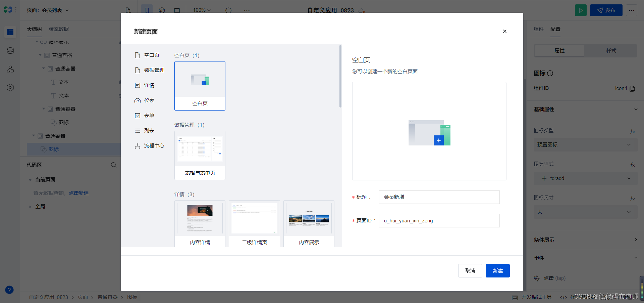Click the run preview play icon

coord(581,10)
